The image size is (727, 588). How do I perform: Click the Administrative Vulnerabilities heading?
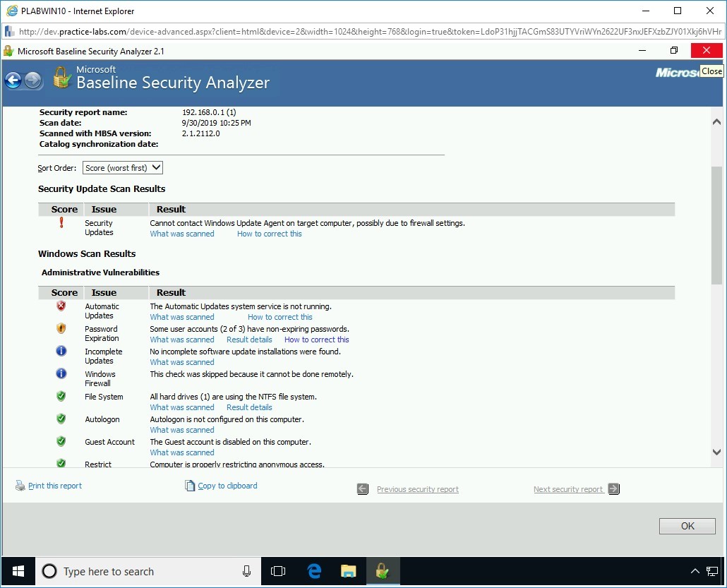[x=101, y=272]
